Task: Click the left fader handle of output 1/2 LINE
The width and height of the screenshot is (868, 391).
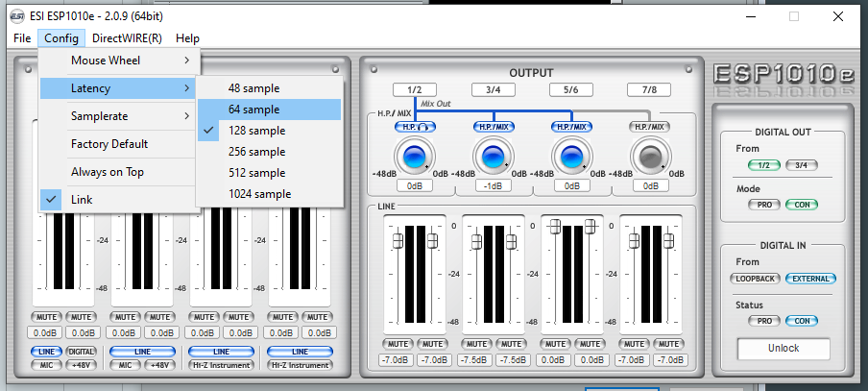Action: tap(398, 241)
